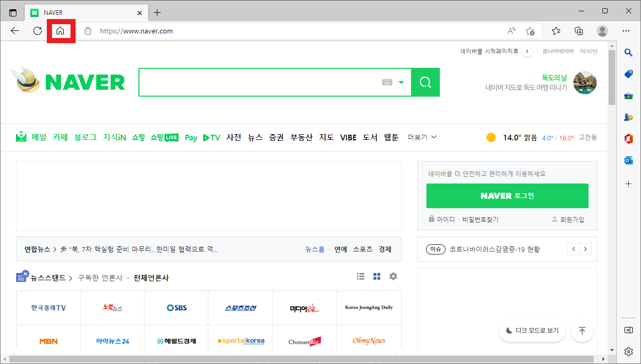Open Naver TV link

click(211, 137)
